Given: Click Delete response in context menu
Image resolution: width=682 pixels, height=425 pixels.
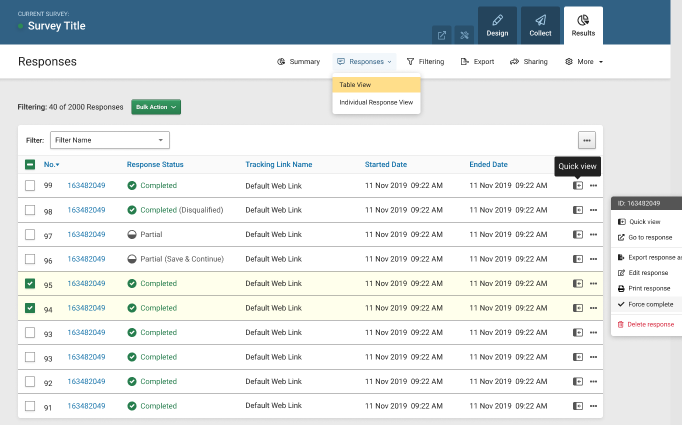Looking at the screenshot, I should [649, 324].
